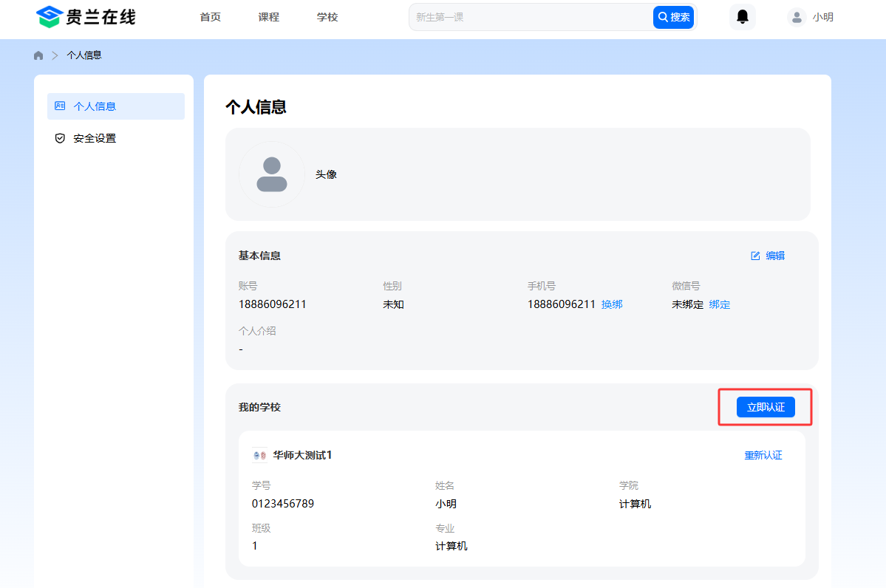Click the 换绑 link next to phone number
This screenshot has width=886, height=588.
pos(612,304)
